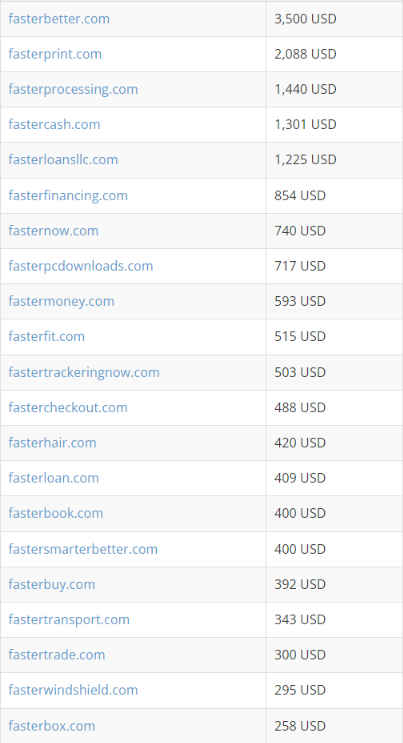Image resolution: width=403 pixels, height=743 pixels.
Task: Click fastertrackeringnow.com link
Action: (84, 372)
